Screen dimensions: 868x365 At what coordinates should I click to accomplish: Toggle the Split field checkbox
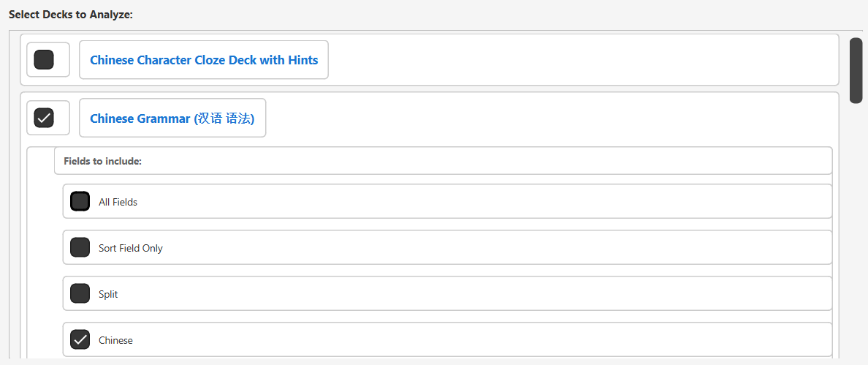tap(80, 293)
